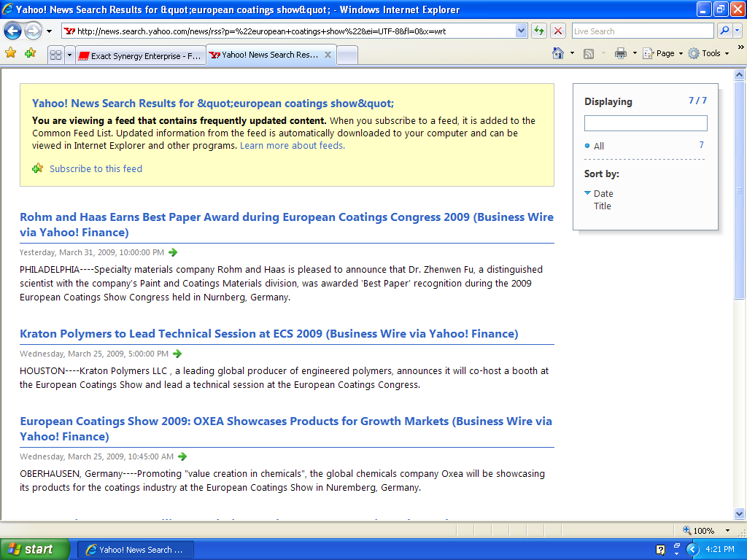Viewport: 747px width, 560px height.
Task: Open the OXEA Showcases Products article
Action: point(286,429)
